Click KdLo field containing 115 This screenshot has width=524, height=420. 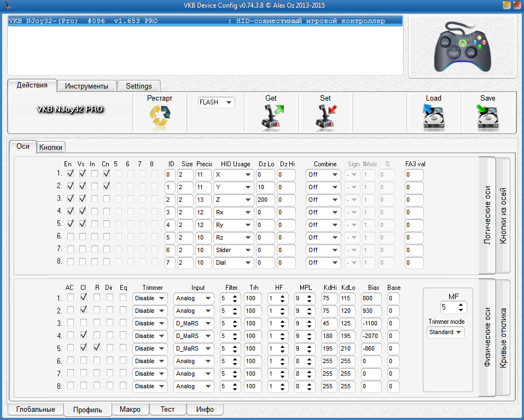tap(347, 298)
